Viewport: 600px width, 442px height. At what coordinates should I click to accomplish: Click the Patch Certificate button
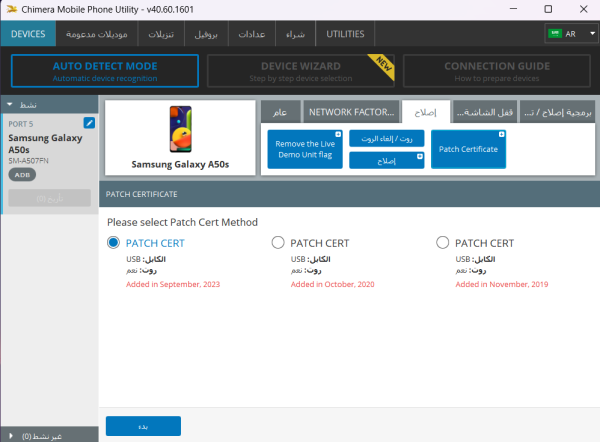pos(468,149)
